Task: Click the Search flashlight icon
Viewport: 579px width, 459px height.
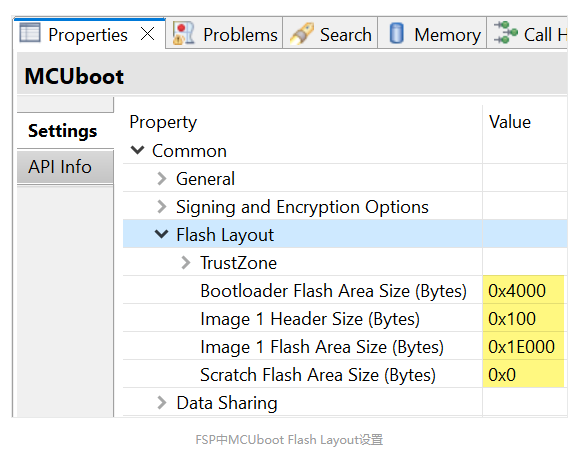Action: (302, 34)
